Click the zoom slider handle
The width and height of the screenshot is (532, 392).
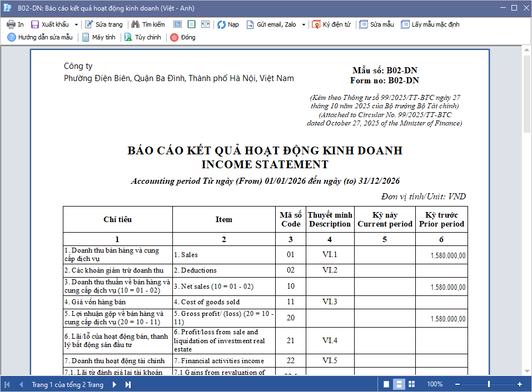tap(489, 384)
